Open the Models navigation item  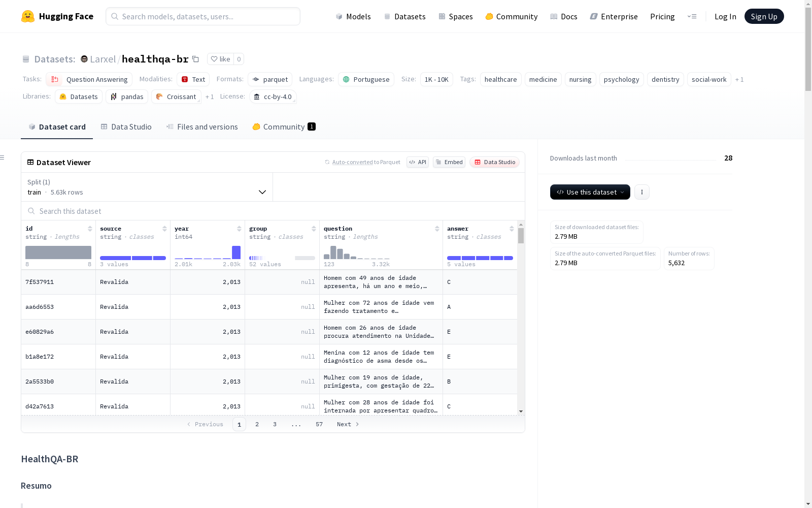[x=353, y=16]
